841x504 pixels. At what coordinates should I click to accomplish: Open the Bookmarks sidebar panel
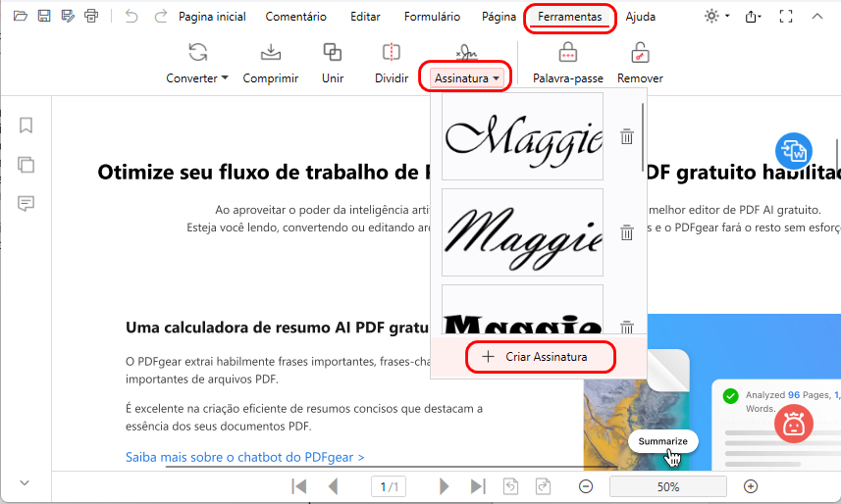26,126
